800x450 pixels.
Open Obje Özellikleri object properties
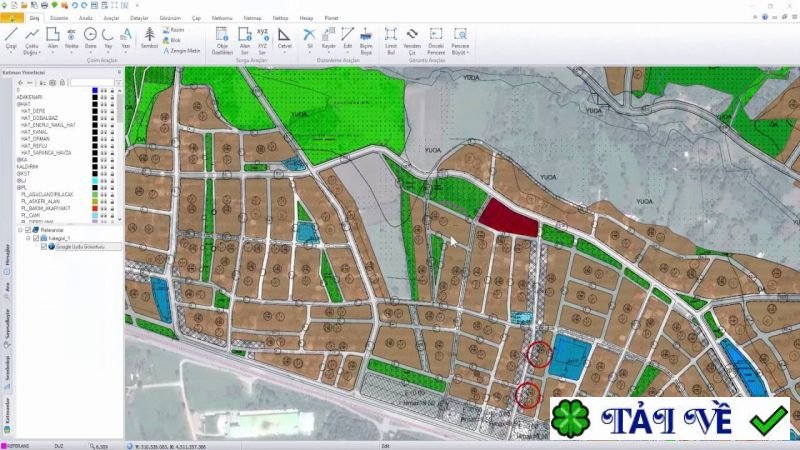point(222,41)
